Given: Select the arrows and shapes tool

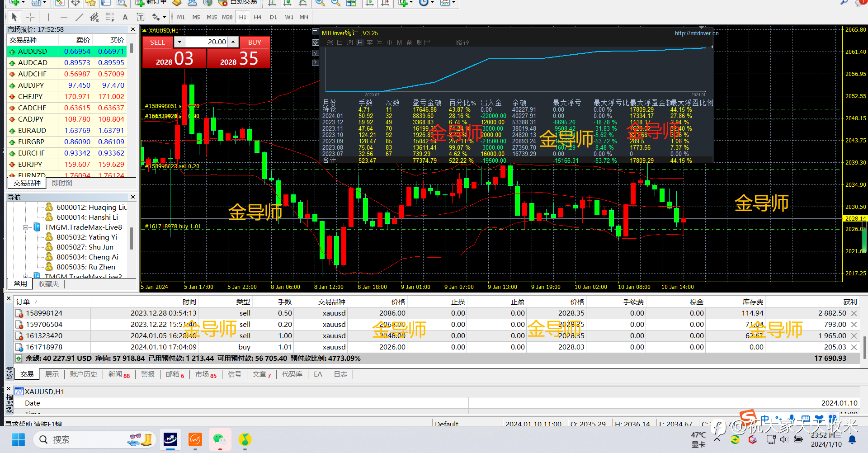Looking at the screenshot, I should point(156,17).
